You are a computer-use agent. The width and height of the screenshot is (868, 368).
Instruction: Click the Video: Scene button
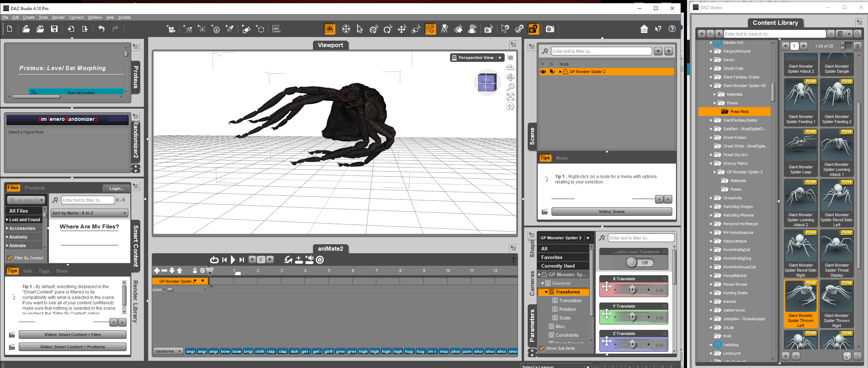pos(611,212)
